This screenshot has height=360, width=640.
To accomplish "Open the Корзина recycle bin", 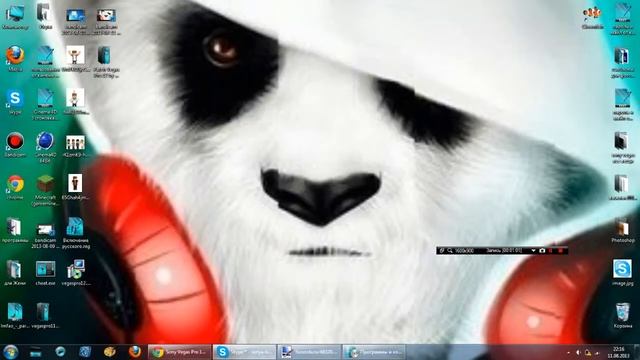I will [x=623, y=315].
